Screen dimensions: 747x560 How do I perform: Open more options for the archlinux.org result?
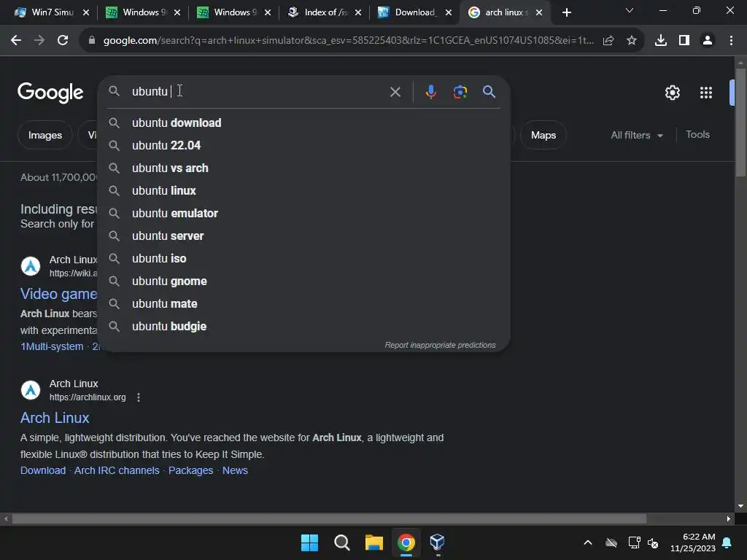[x=139, y=397]
